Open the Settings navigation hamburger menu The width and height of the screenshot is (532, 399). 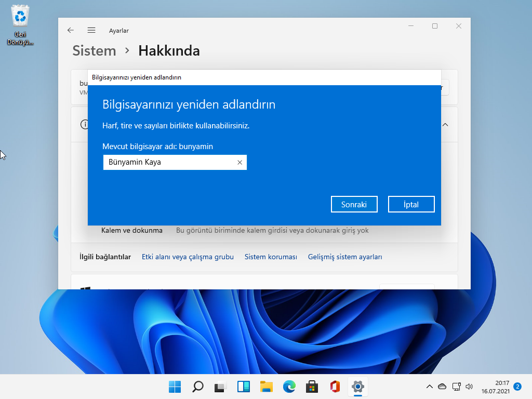[x=91, y=30]
